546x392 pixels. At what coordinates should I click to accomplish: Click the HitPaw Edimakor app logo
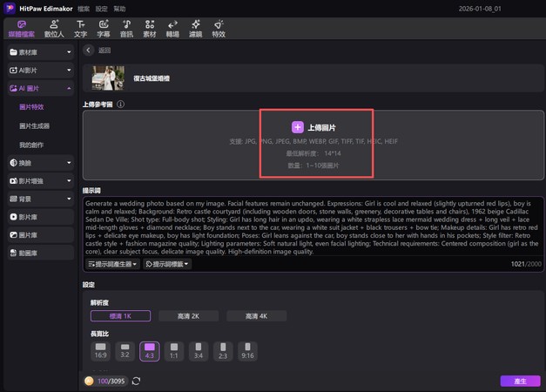pyautogui.click(x=10, y=8)
